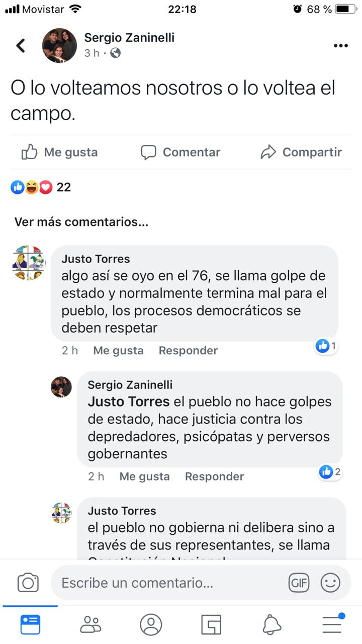This screenshot has height=644, width=362.
Task: Reply to Sergio Zaninelli's comment
Action: [x=214, y=476]
